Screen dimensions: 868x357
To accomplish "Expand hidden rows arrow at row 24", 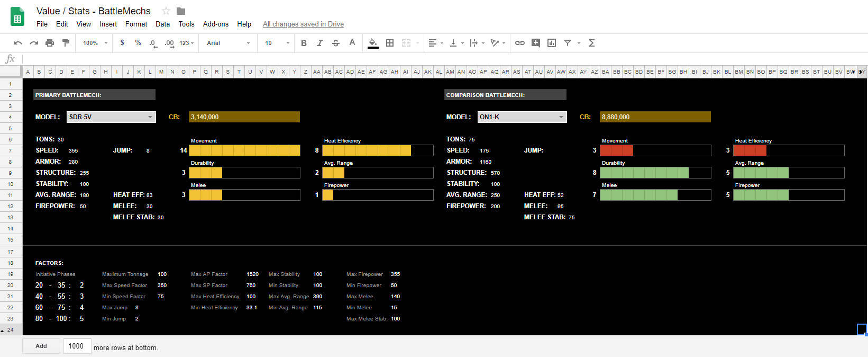I will [x=3, y=330].
